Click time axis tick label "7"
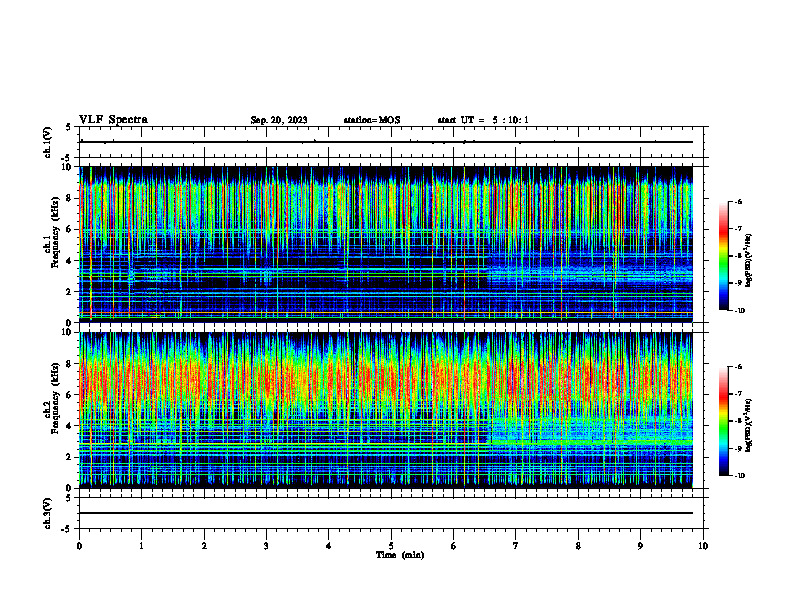 tap(516, 546)
